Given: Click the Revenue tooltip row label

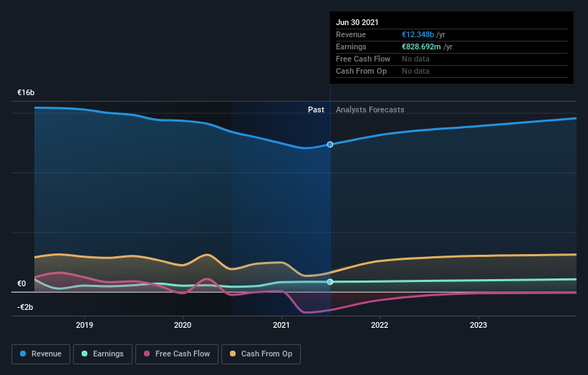Looking at the screenshot, I should coord(351,34).
